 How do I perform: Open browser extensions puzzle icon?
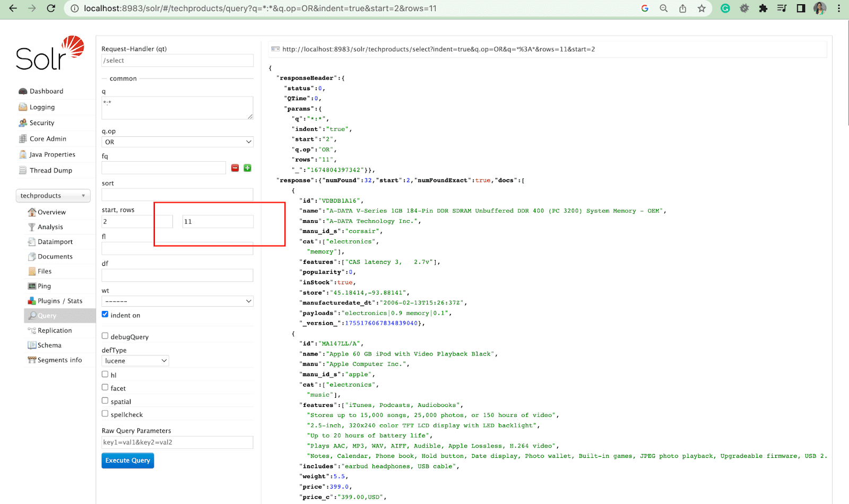pyautogui.click(x=763, y=8)
